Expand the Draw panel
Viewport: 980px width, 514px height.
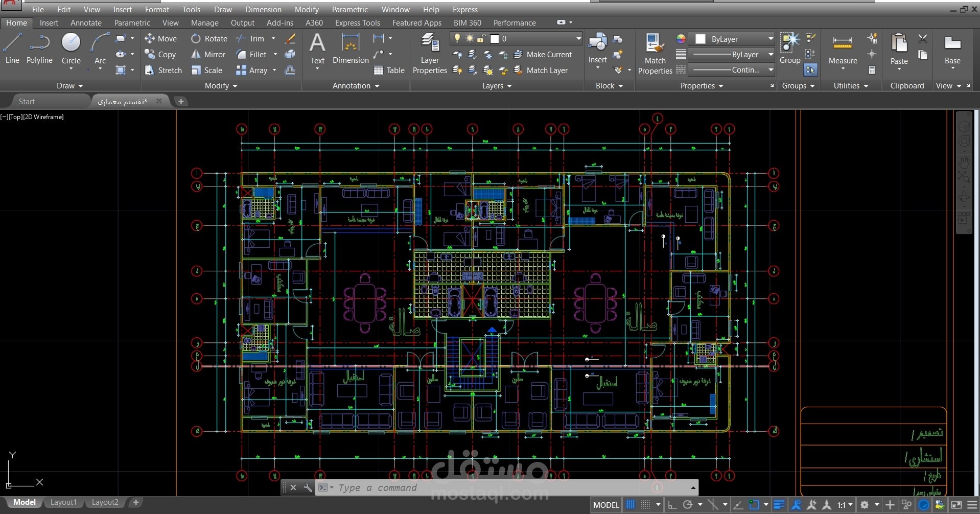coord(69,86)
